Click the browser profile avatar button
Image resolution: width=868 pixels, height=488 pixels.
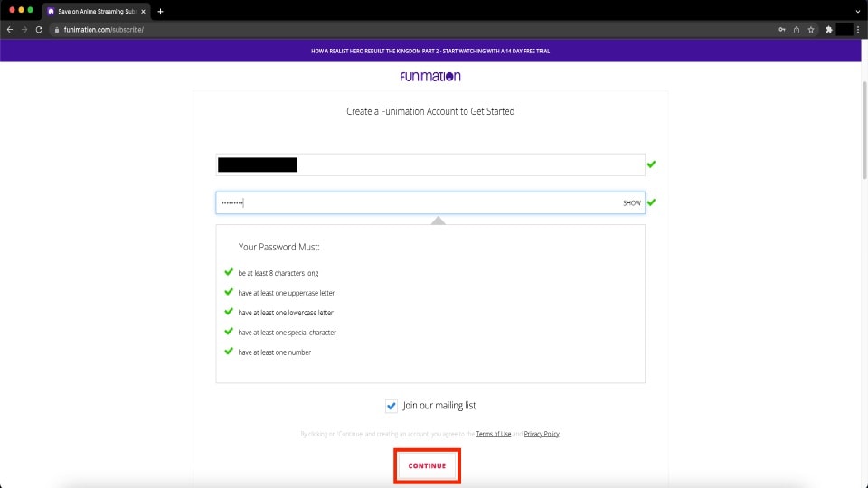[x=844, y=30]
